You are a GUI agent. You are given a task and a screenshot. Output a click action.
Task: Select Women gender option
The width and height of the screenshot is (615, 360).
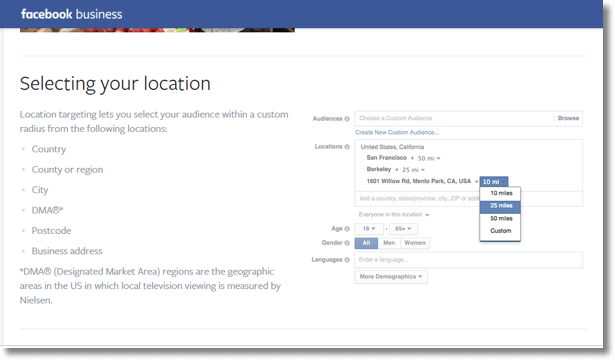(x=415, y=243)
